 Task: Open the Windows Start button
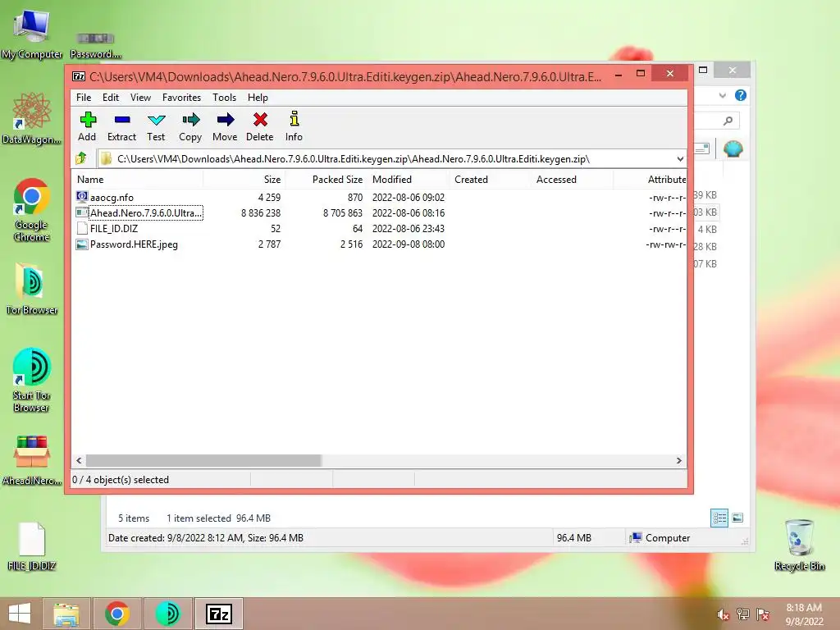(x=20, y=614)
